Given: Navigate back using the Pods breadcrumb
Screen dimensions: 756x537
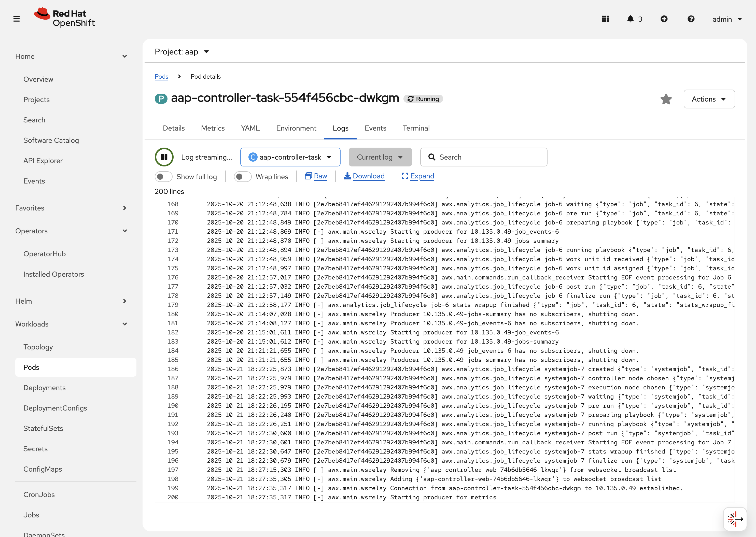Looking at the screenshot, I should click(x=161, y=76).
